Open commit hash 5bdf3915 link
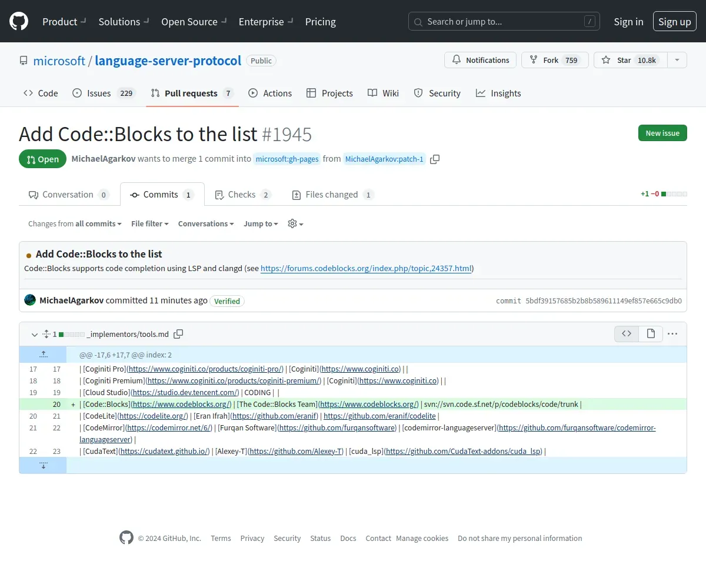The image size is (706, 588). (604, 301)
